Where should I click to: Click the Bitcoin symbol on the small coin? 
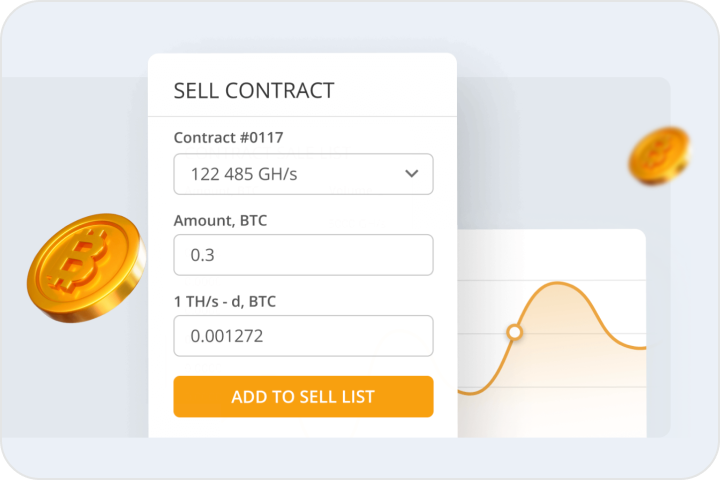(657, 155)
